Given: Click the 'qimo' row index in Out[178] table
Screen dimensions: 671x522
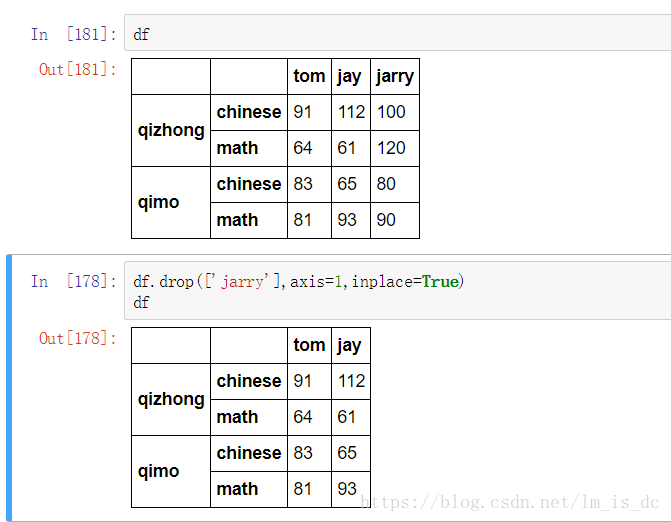Looking at the screenshot, I should click(171, 472).
